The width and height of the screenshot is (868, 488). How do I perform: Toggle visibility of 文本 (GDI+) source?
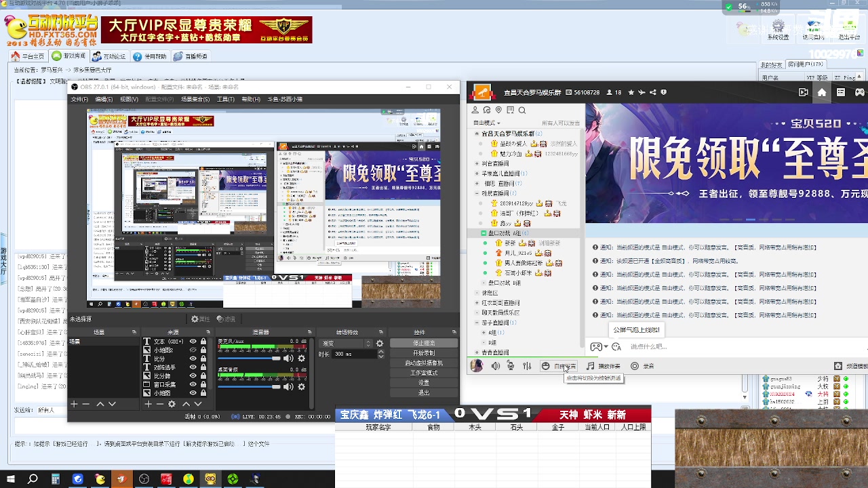(193, 342)
